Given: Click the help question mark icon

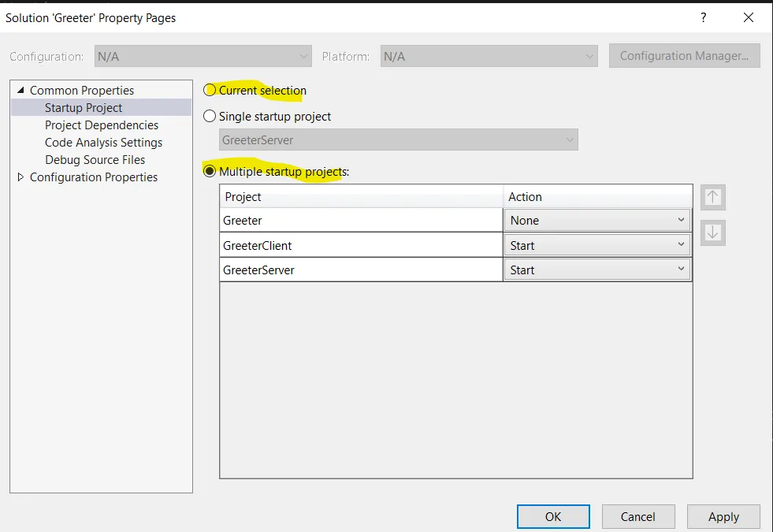Looking at the screenshot, I should coord(704,18).
